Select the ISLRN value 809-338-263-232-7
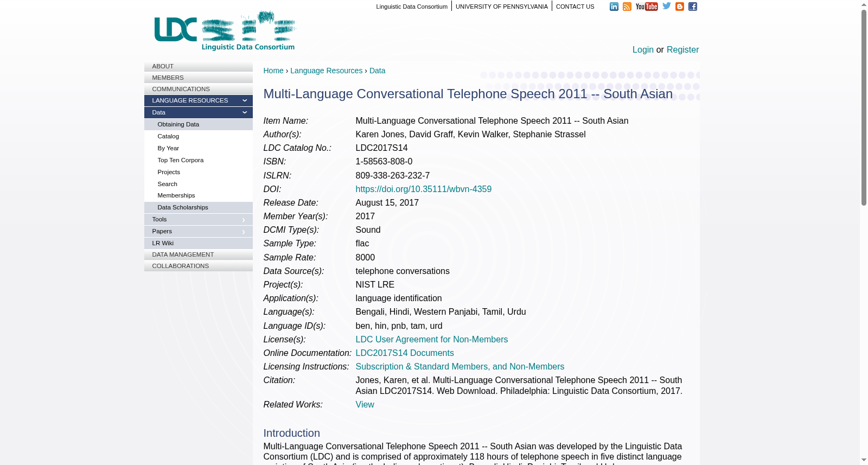This screenshot has height=465, width=868. [x=393, y=176]
